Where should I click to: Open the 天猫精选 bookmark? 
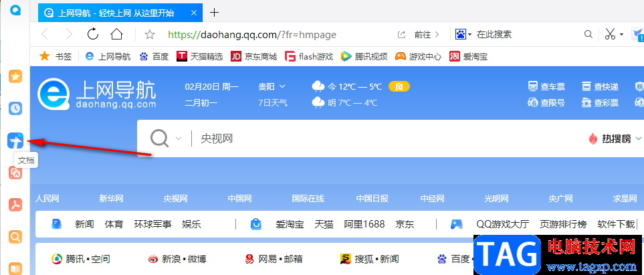point(199,56)
